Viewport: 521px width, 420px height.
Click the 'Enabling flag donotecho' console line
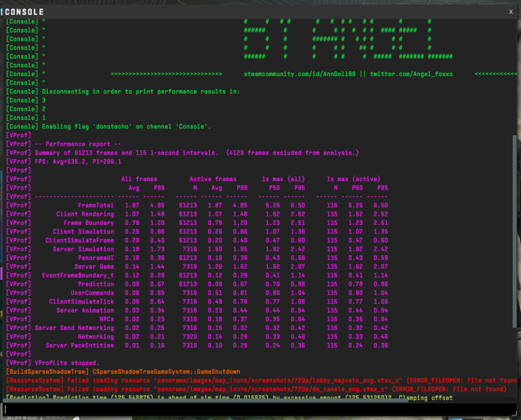pos(109,126)
